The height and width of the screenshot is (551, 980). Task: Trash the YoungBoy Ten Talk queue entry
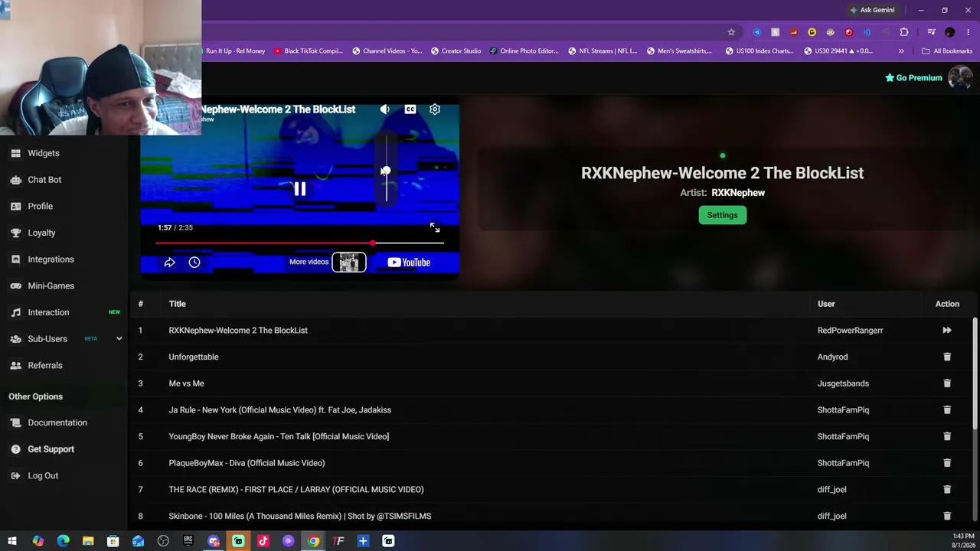pos(947,436)
